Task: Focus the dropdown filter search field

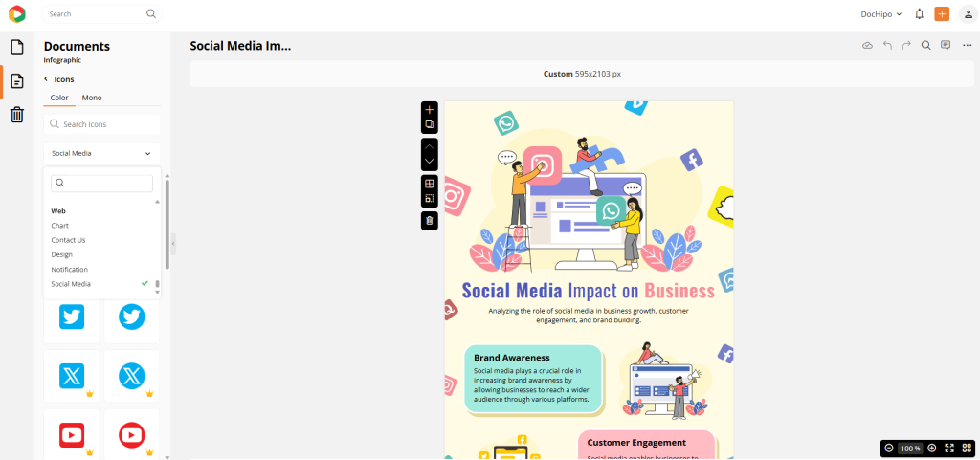Action: pyautogui.click(x=101, y=183)
